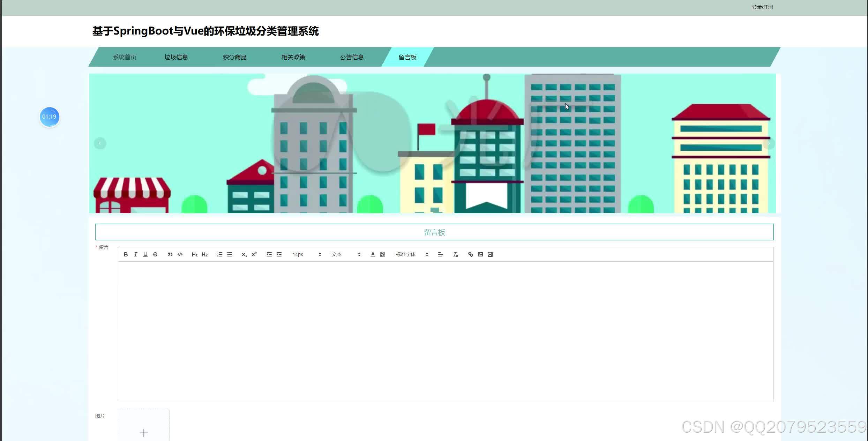Click the 01:19 floating timer bubble
The height and width of the screenshot is (441, 868).
pyautogui.click(x=49, y=117)
